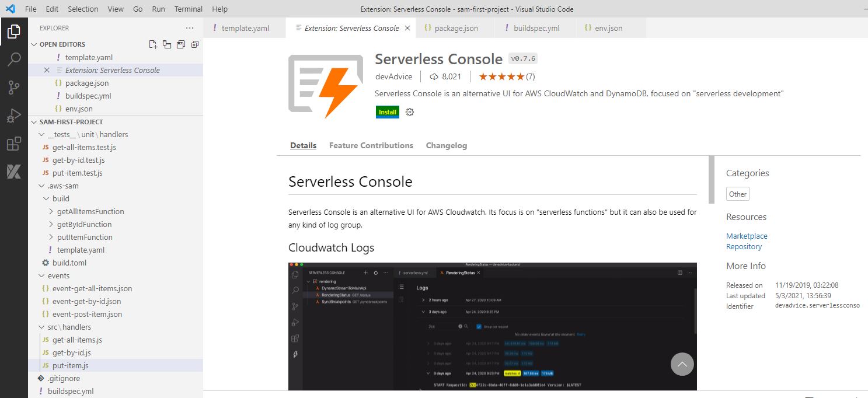The width and height of the screenshot is (868, 398).
Task: Click the scroll-to-top round arrow button
Action: tap(682, 365)
